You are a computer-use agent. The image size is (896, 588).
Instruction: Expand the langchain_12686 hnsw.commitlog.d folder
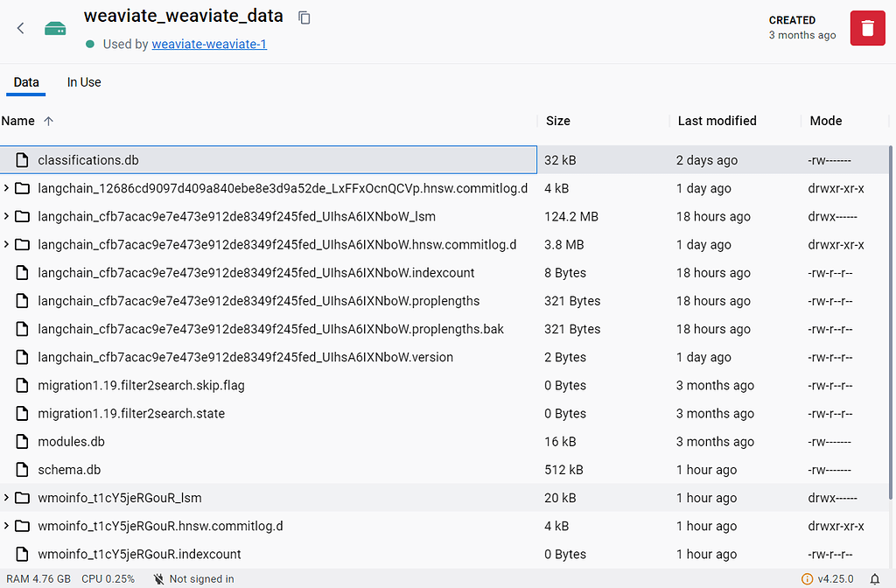[x=7, y=188]
